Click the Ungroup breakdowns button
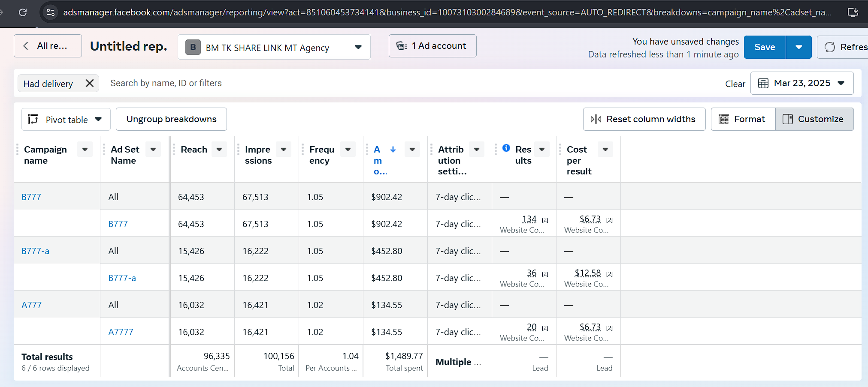This screenshot has height=387, width=868. tap(171, 119)
